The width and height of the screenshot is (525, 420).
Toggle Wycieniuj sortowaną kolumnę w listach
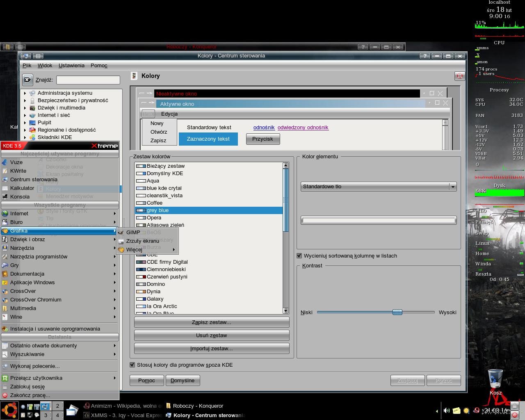tap(299, 256)
